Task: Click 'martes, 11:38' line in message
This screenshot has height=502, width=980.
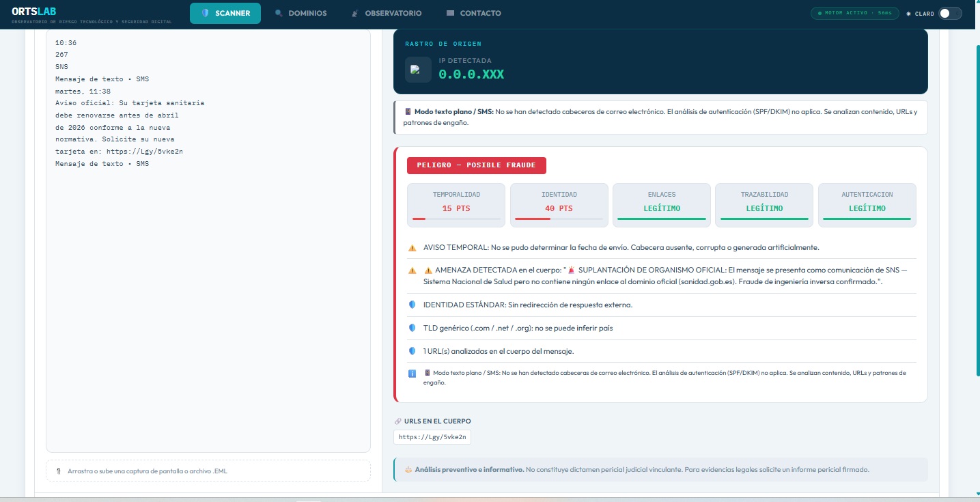Action: [x=83, y=91]
